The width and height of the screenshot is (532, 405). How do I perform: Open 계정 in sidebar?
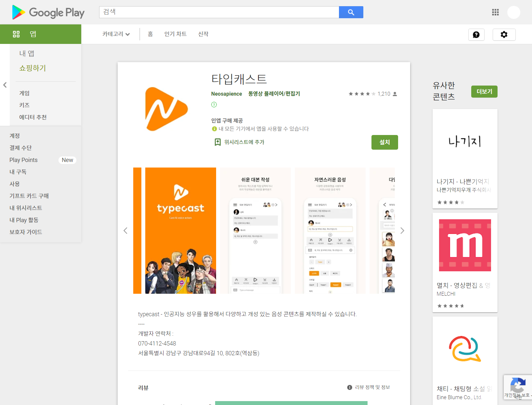[15, 136]
